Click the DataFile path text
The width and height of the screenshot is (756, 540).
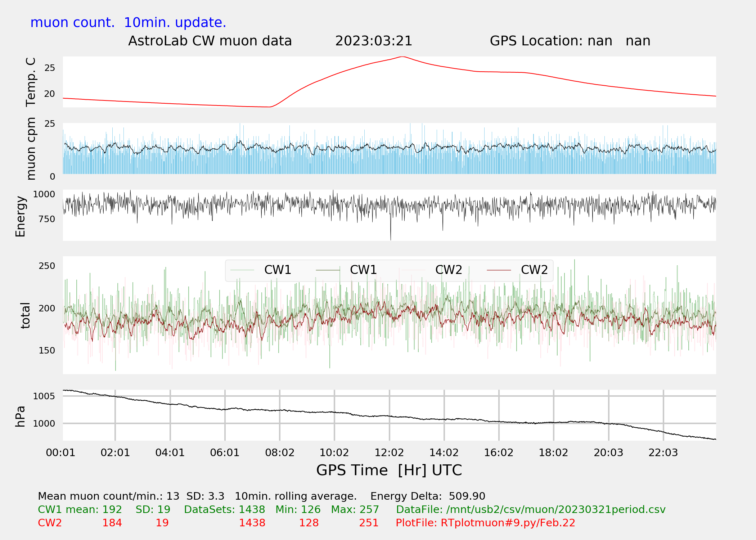tap(531, 509)
